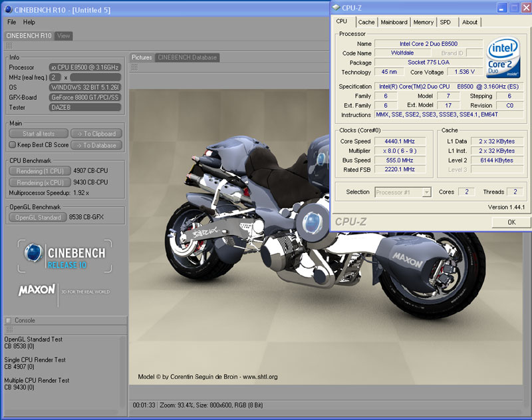The width and height of the screenshot is (532, 420).
Task: Click the Instructions list field
Action: click(x=448, y=114)
